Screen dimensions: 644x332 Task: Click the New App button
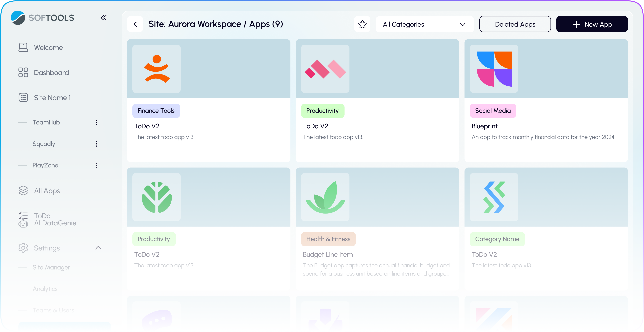[x=592, y=24]
